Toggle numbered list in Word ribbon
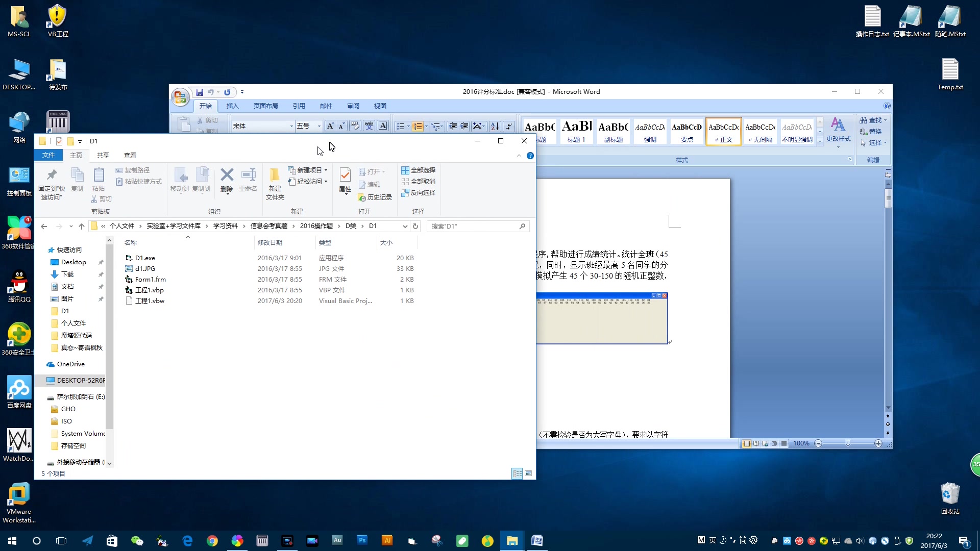The height and width of the screenshot is (551, 980). [x=418, y=126]
